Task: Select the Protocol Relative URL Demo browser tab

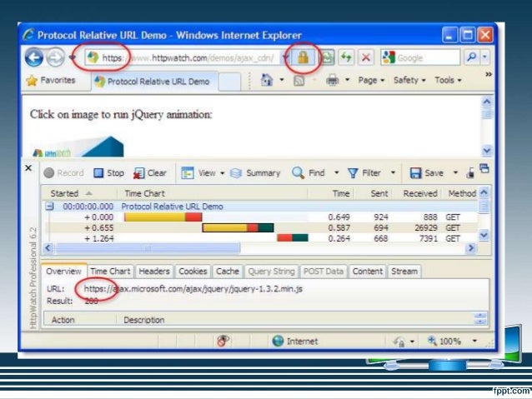Action: coord(153,82)
